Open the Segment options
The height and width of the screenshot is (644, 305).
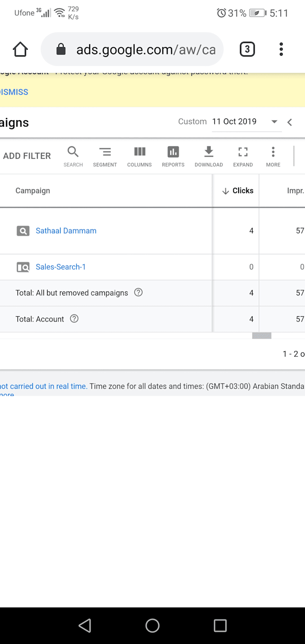[x=105, y=157]
